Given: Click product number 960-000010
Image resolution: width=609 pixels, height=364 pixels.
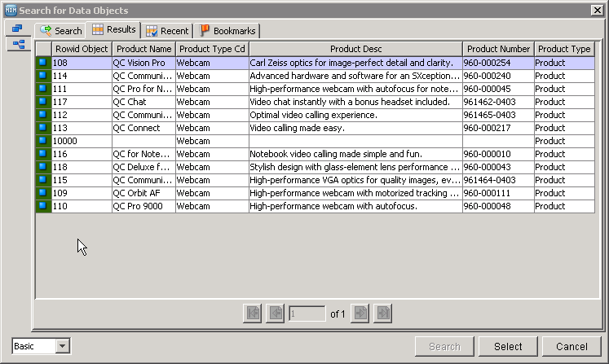Looking at the screenshot, I should point(498,154).
